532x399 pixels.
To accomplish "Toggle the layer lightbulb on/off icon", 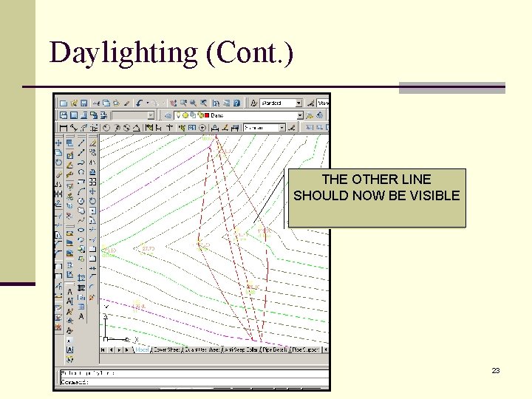I will tap(179, 116).
